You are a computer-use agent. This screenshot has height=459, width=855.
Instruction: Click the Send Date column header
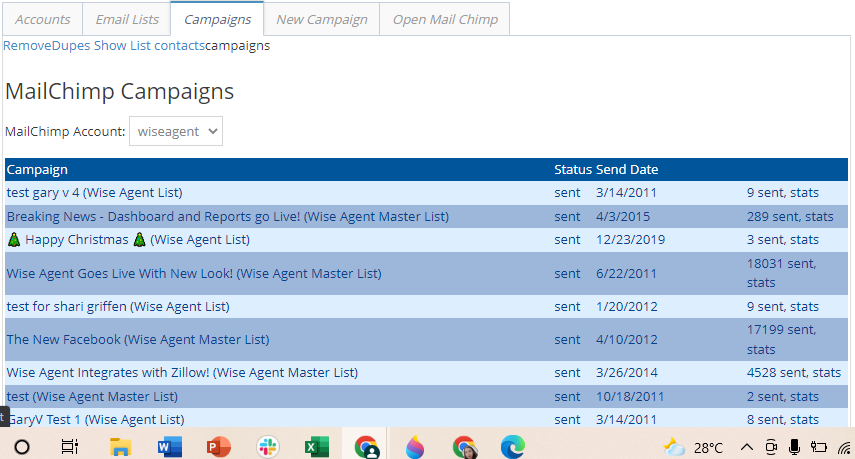pos(627,170)
